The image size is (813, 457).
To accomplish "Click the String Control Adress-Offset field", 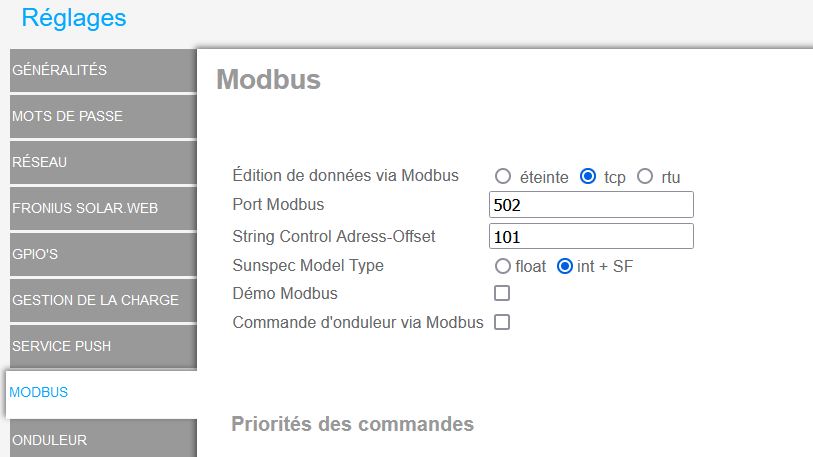I will click(x=591, y=237).
